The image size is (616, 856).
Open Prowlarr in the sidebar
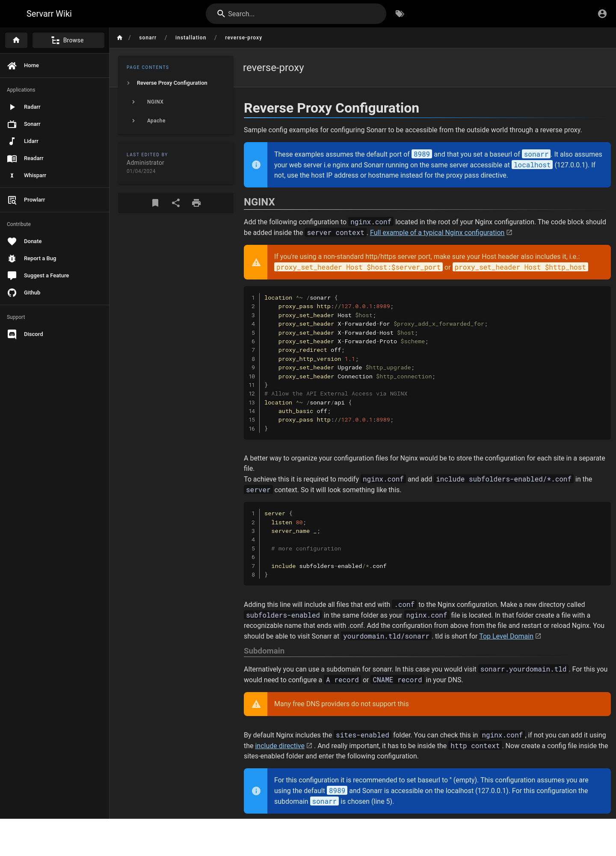coord(55,200)
